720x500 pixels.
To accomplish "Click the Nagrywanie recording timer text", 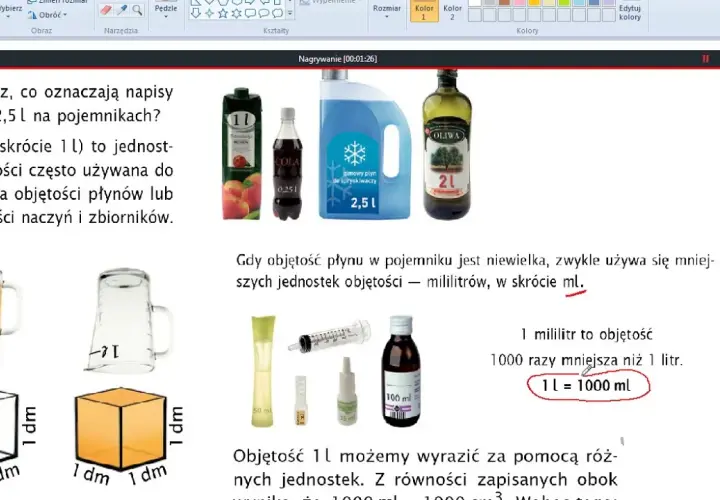I will click(x=338, y=59).
